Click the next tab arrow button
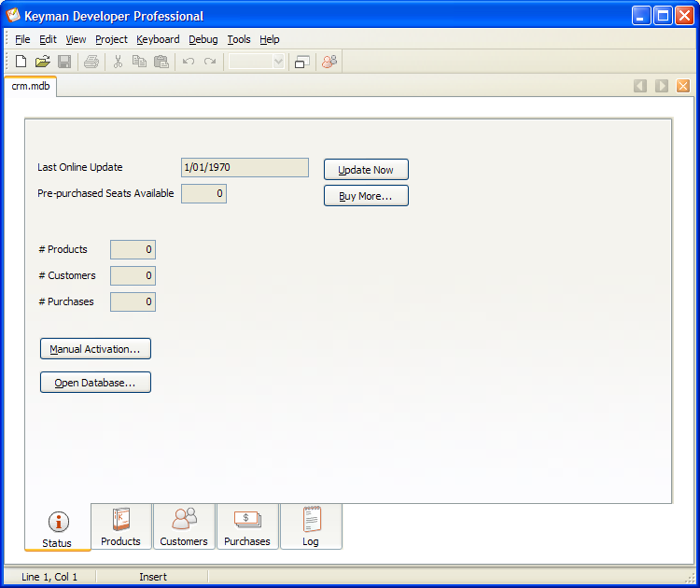Screen dimensions: 700x588 click(x=662, y=86)
